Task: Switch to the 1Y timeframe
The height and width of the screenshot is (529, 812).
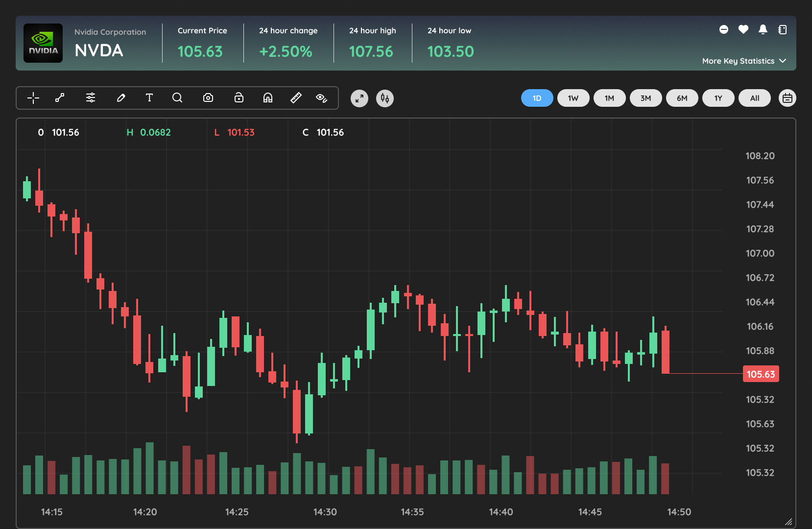Action: pyautogui.click(x=718, y=98)
